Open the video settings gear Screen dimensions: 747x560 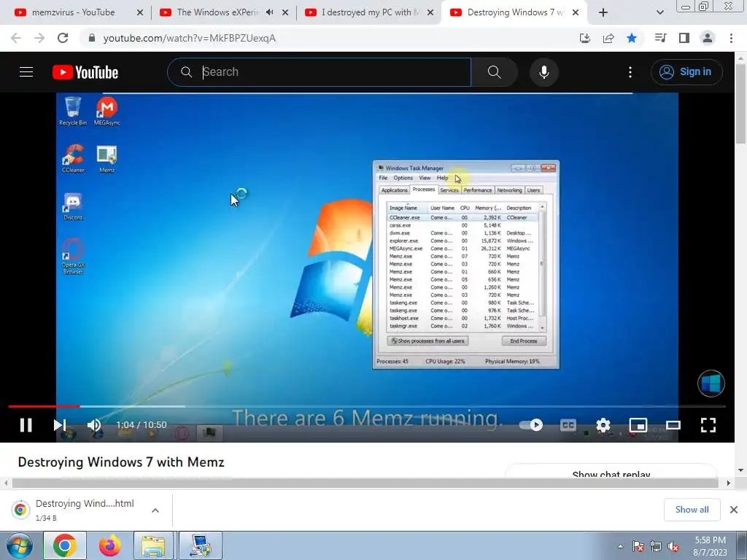[x=603, y=425]
